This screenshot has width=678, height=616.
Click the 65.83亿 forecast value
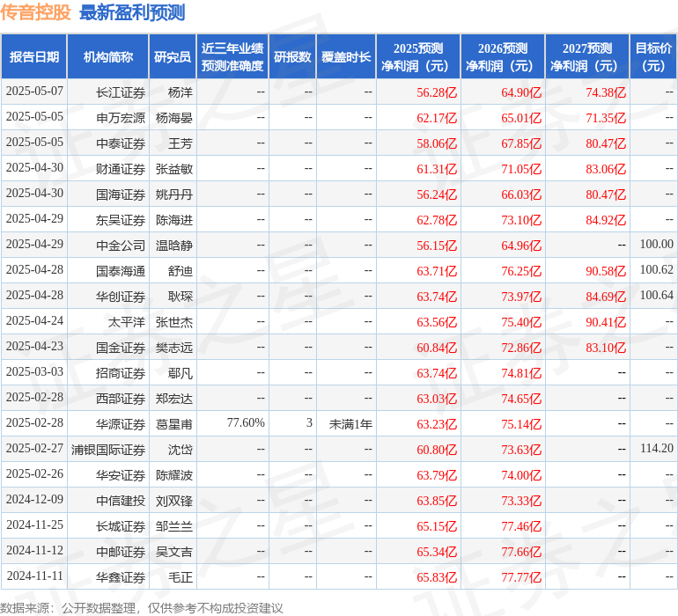pyautogui.click(x=437, y=577)
